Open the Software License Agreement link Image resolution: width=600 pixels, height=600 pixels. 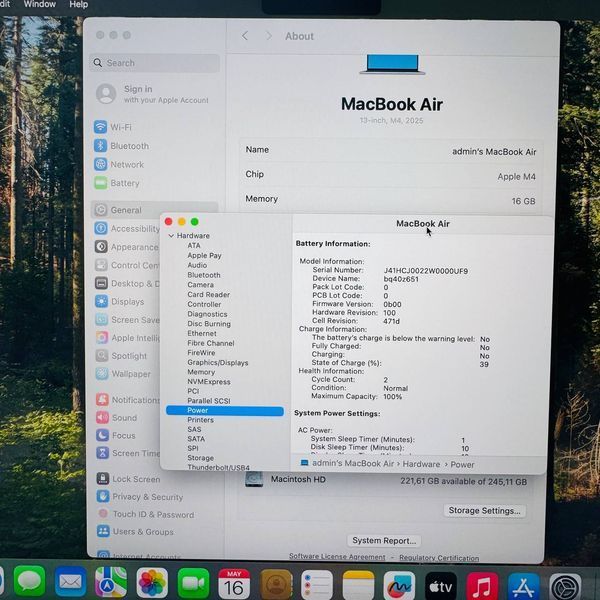pyautogui.click(x=337, y=556)
